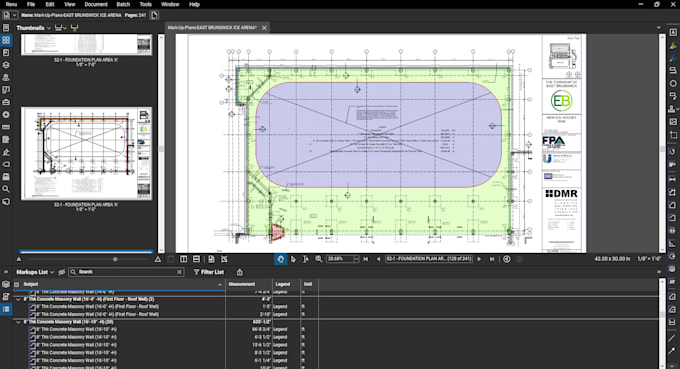The height and width of the screenshot is (369, 680).
Task: Select the Pan hand tool
Action: [x=280, y=259]
